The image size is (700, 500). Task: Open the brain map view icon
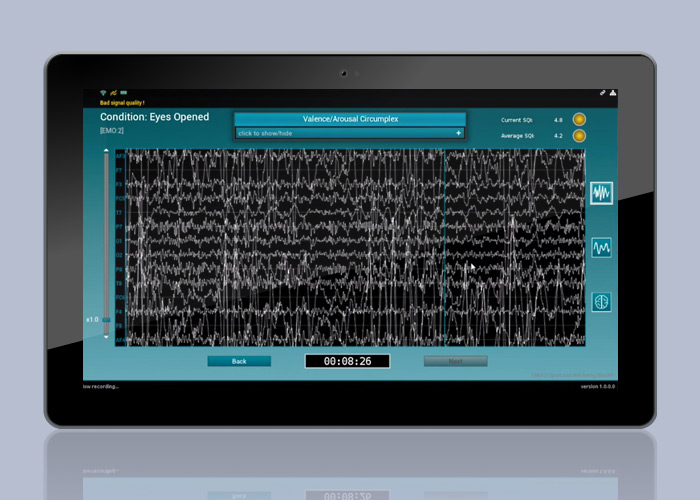tap(602, 301)
